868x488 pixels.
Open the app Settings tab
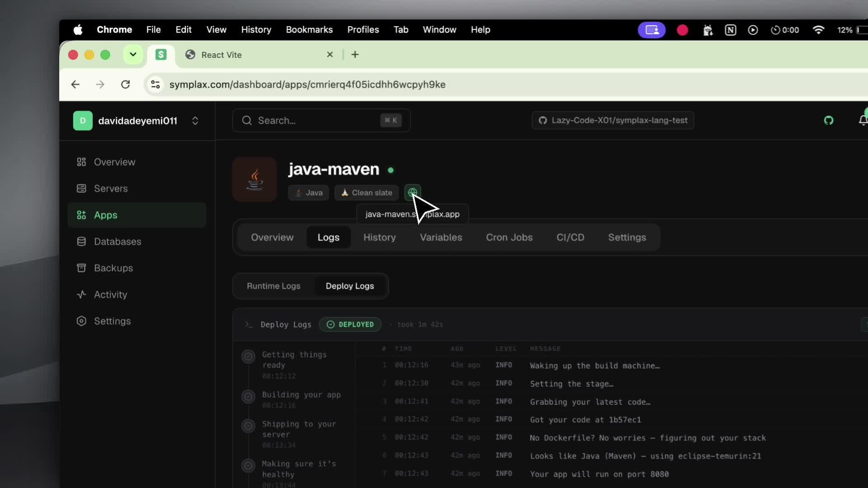click(627, 238)
